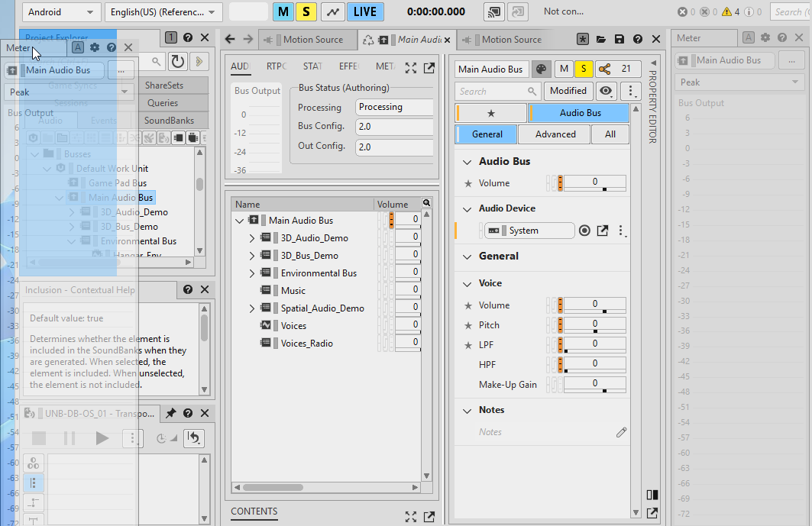Viewport: 812px width, 526px height.
Task: Click the capture log waveform icon
Action: [332, 11]
